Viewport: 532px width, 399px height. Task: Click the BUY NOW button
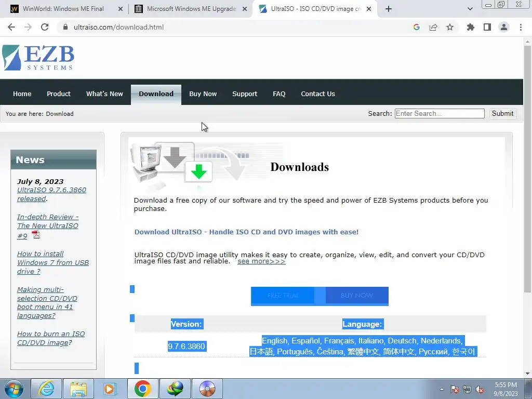(356, 296)
